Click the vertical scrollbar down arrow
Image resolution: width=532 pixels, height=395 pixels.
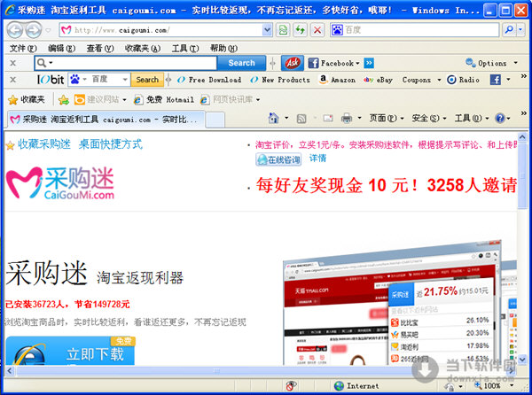click(x=522, y=359)
